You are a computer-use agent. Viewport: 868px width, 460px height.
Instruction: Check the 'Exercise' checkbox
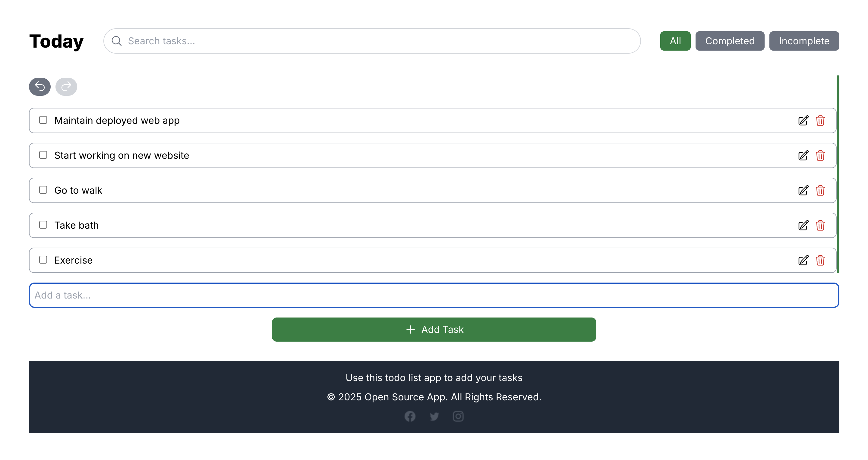coord(43,260)
